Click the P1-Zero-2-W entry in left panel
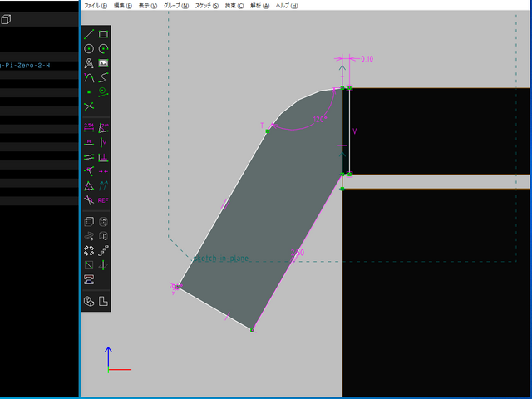Image resolution: width=532 pixels, height=399 pixels. (25, 65)
